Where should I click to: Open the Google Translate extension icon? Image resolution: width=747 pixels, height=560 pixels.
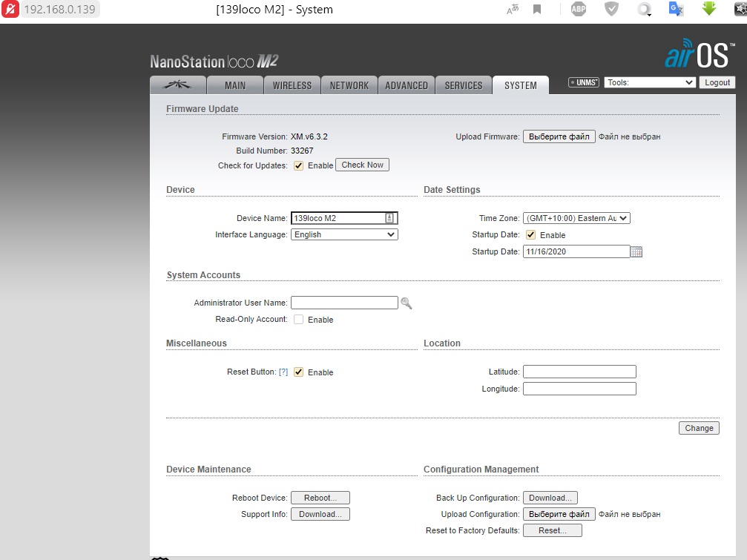click(x=676, y=9)
